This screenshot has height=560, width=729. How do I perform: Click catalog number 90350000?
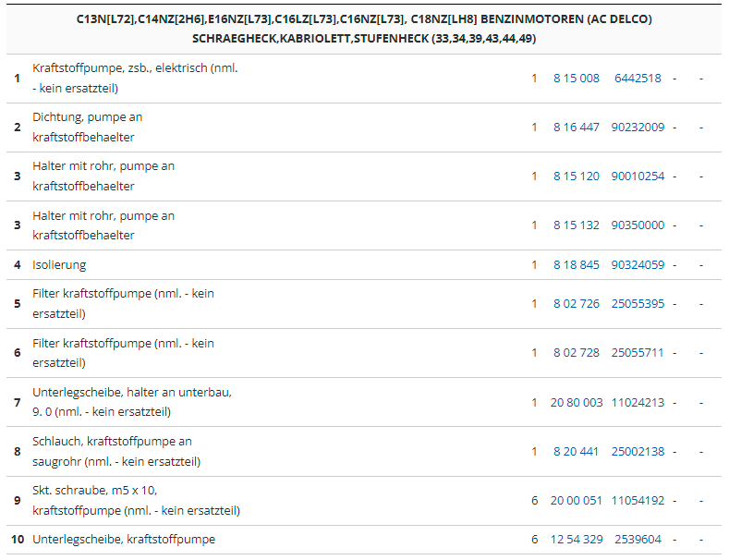(638, 225)
